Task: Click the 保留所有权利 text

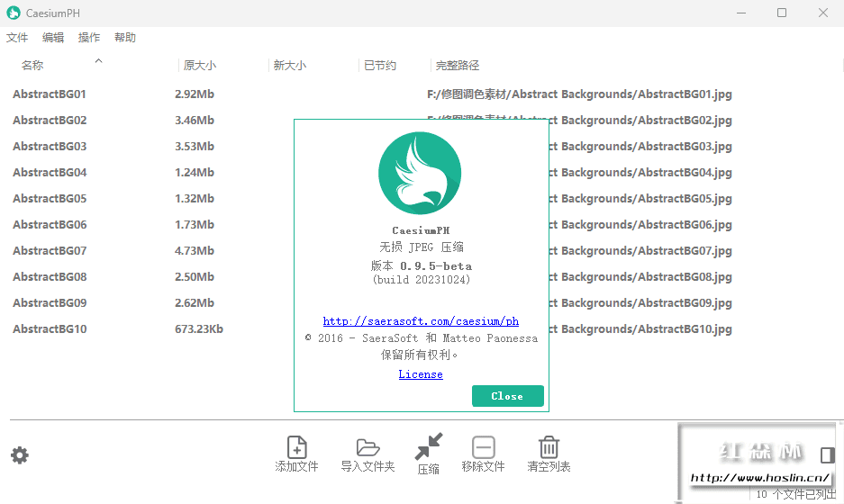Action: point(420,355)
